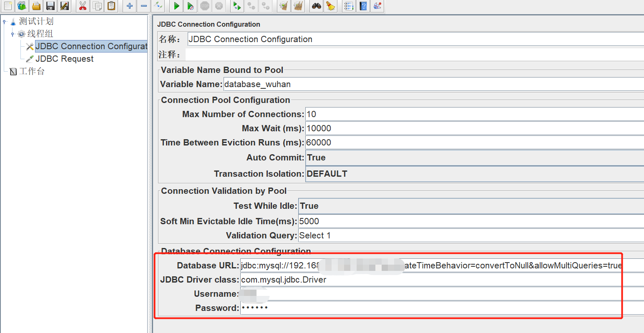Open an existing test plan file

pos(36,6)
